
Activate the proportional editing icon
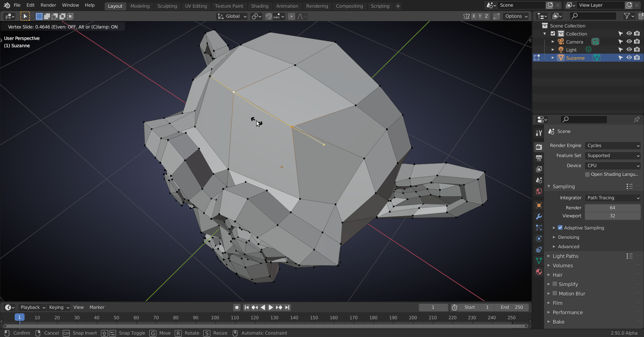pos(291,16)
